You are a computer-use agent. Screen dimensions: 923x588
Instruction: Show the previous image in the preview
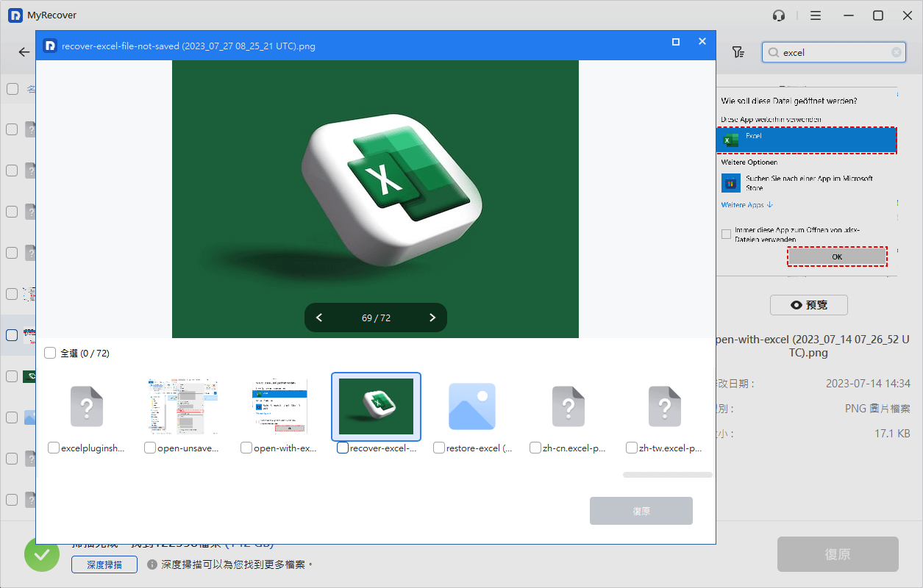click(x=319, y=318)
